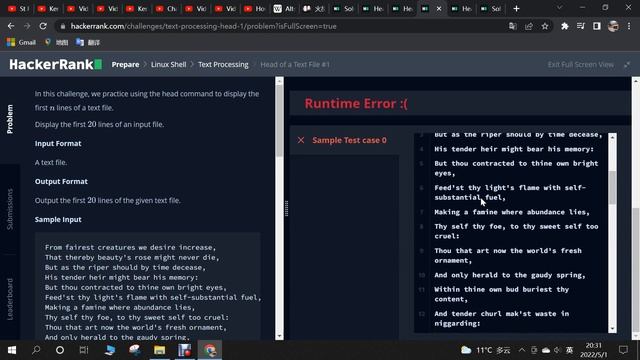Show hidden system tray icons

(x=522, y=350)
